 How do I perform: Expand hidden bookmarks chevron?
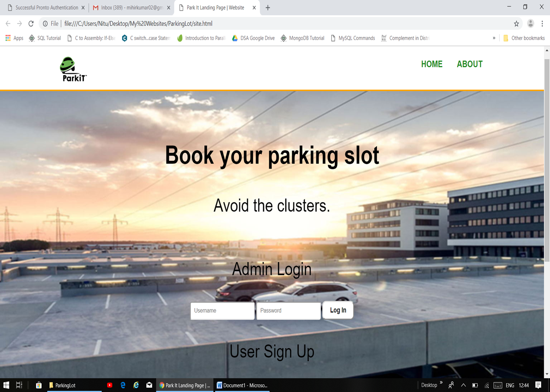pyautogui.click(x=494, y=38)
